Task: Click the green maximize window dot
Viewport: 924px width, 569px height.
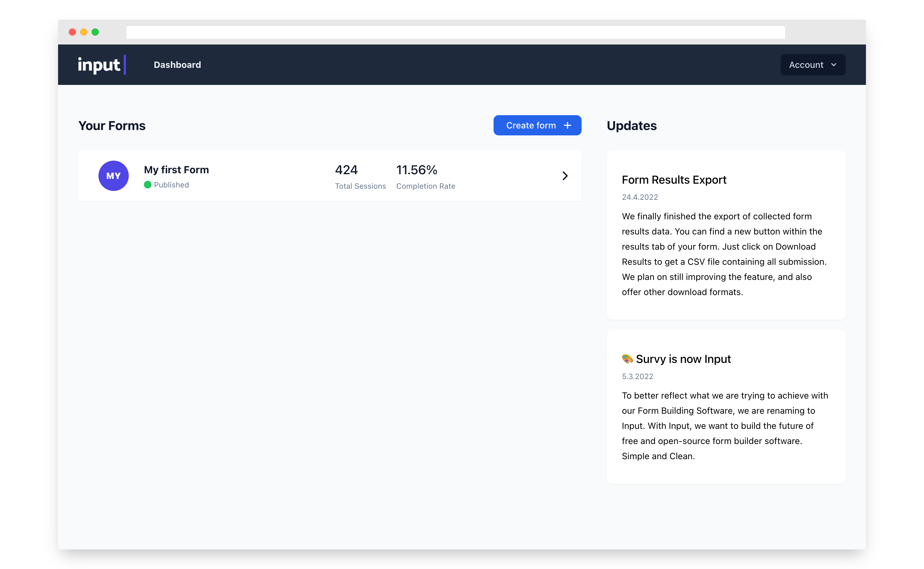Action: tap(95, 32)
